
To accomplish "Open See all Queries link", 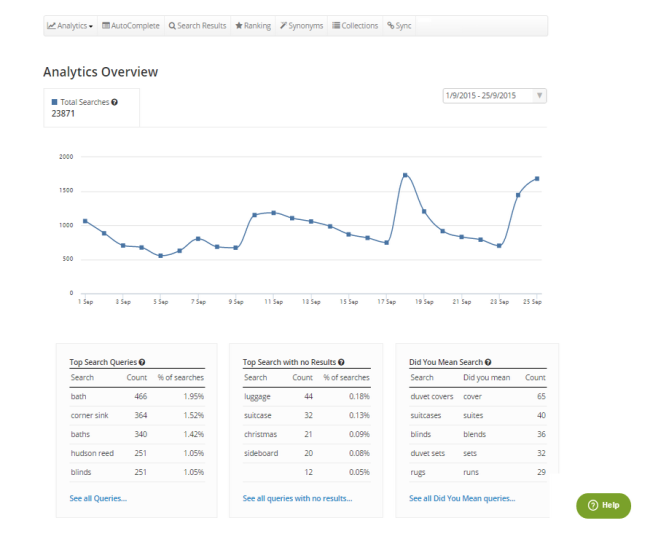I will (x=98, y=498).
